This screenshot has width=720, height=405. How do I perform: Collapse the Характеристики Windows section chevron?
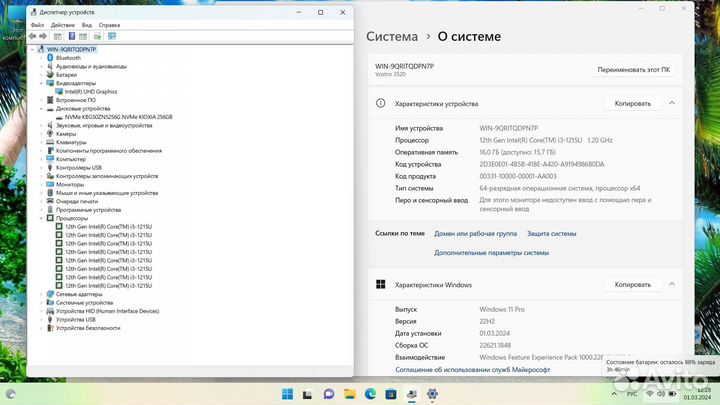point(672,284)
